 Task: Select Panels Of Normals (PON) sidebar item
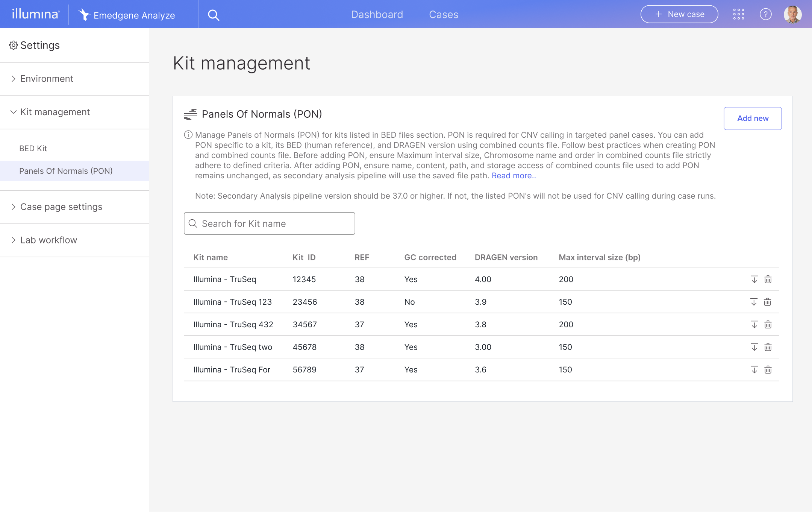coord(74,171)
